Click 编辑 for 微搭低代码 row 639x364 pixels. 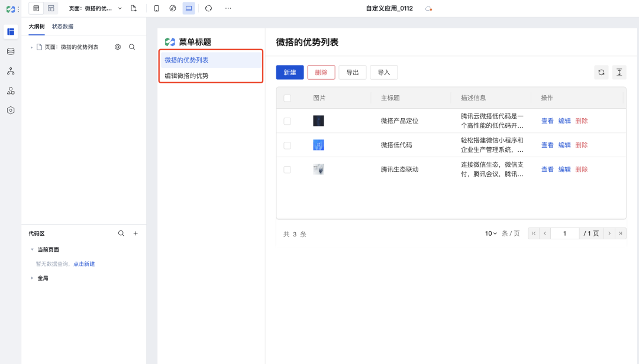564,145
